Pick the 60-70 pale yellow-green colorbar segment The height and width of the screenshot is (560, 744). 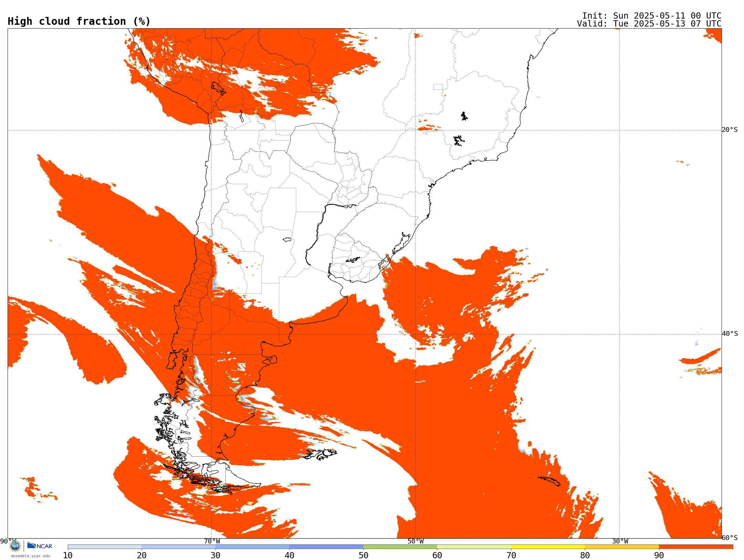(x=474, y=547)
